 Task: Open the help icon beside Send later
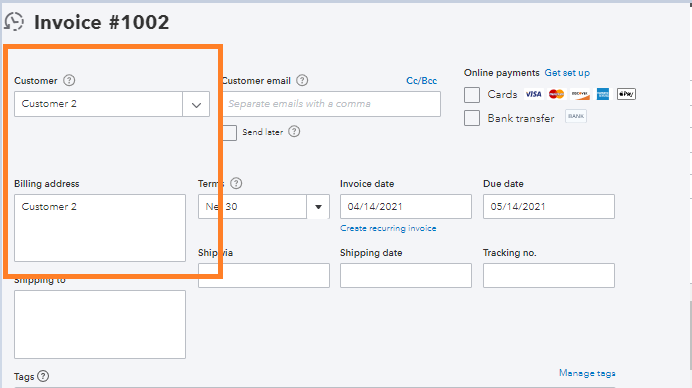point(294,132)
